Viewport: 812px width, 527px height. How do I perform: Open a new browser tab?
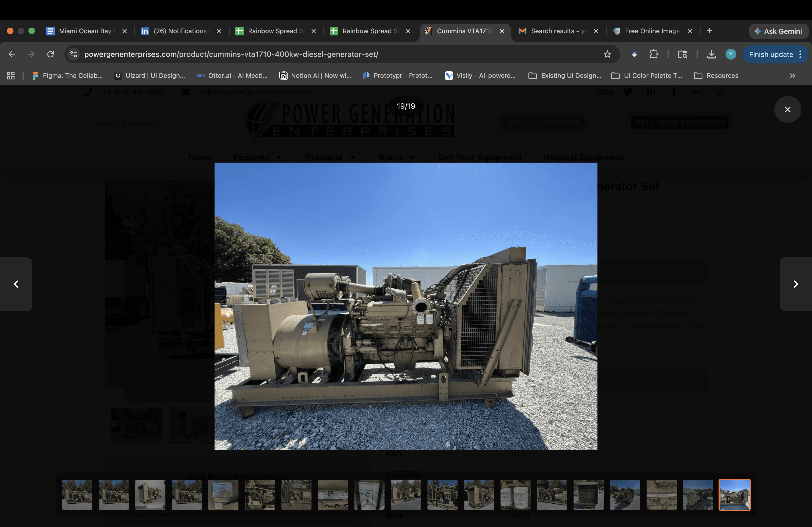tap(709, 31)
